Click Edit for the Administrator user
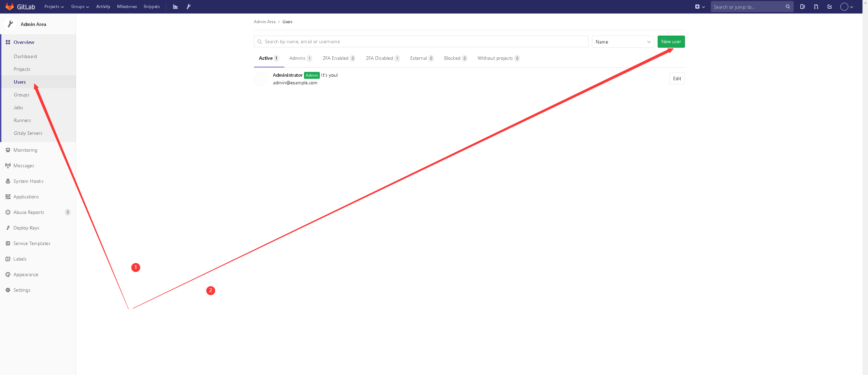The image size is (868, 375). coord(677,79)
